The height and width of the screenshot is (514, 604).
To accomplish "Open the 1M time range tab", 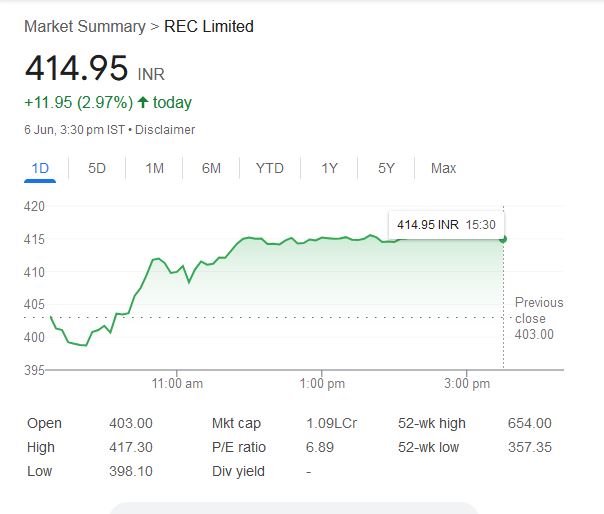I will [154, 168].
